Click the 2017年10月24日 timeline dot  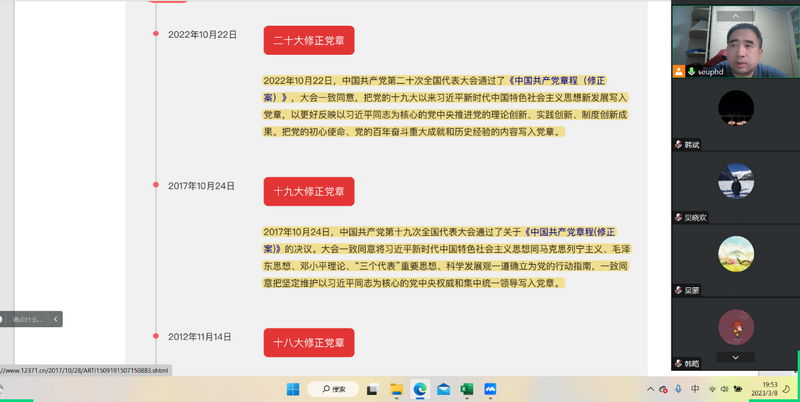156,185
